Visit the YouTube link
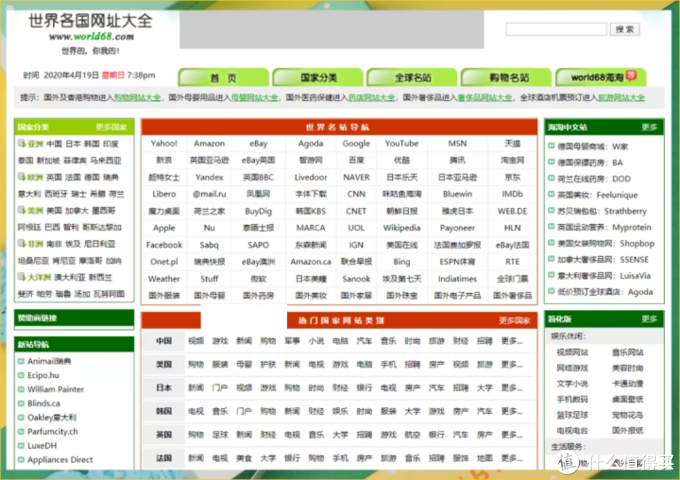This screenshot has width=680, height=480. coord(402,144)
